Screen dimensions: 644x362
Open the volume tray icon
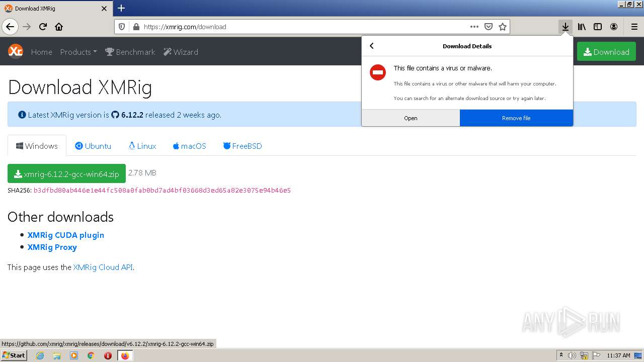572,355
